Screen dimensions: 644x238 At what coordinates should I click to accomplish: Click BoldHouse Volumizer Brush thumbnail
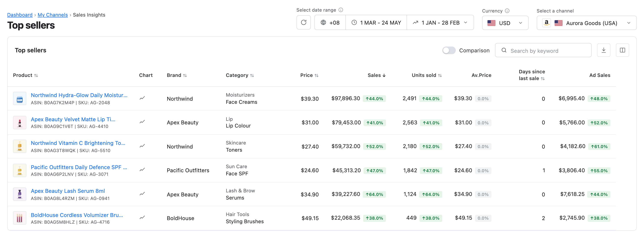click(19, 218)
